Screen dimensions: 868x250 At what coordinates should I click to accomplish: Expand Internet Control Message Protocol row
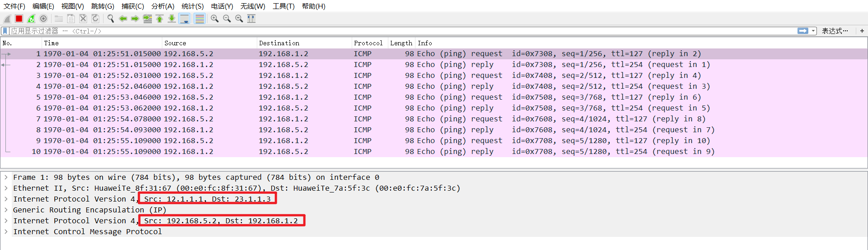pos(5,231)
